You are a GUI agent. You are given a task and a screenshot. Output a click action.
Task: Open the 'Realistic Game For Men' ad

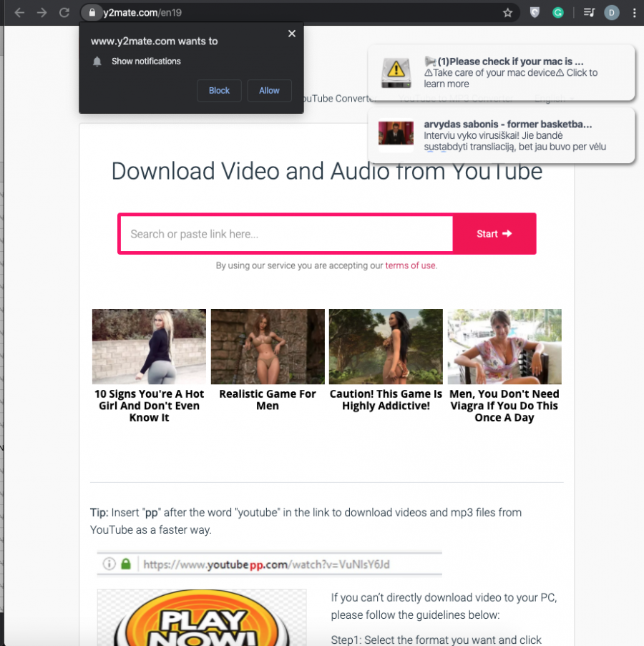click(x=268, y=361)
